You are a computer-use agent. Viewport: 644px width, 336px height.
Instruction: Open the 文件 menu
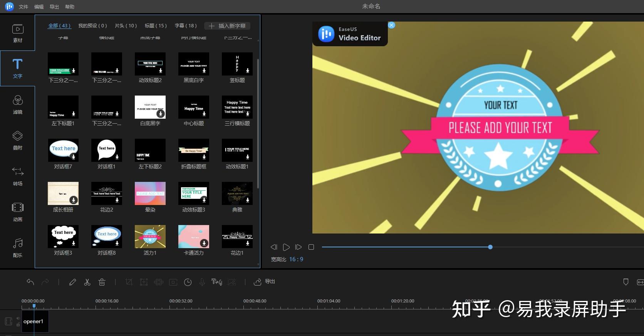(x=23, y=7)
